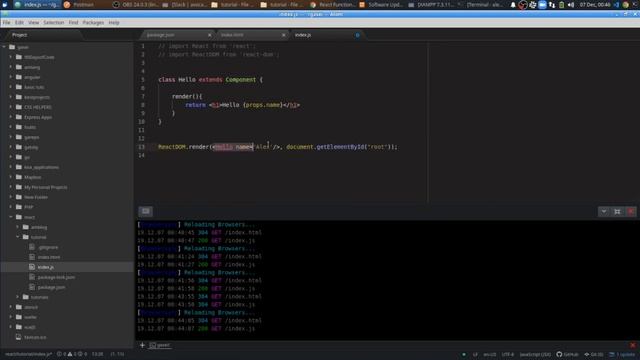
Task: Click the volume icon in system tray
Action: coord(571,5)
